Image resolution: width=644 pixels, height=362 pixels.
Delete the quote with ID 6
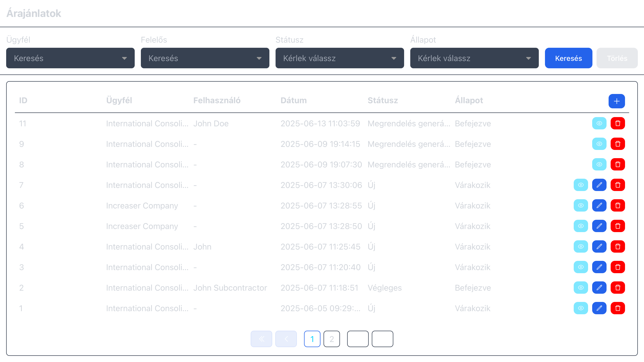pos(618,206)
